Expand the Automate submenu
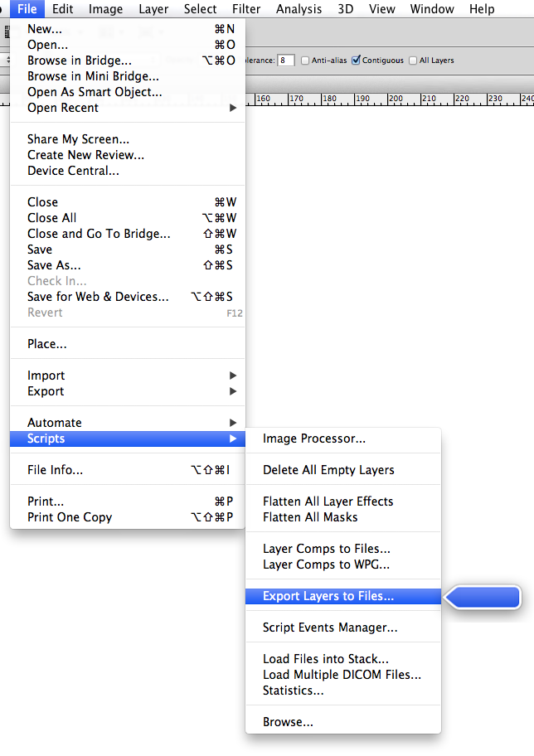Image resolution: width=534 pixels, height=756 pixels. 128,423
